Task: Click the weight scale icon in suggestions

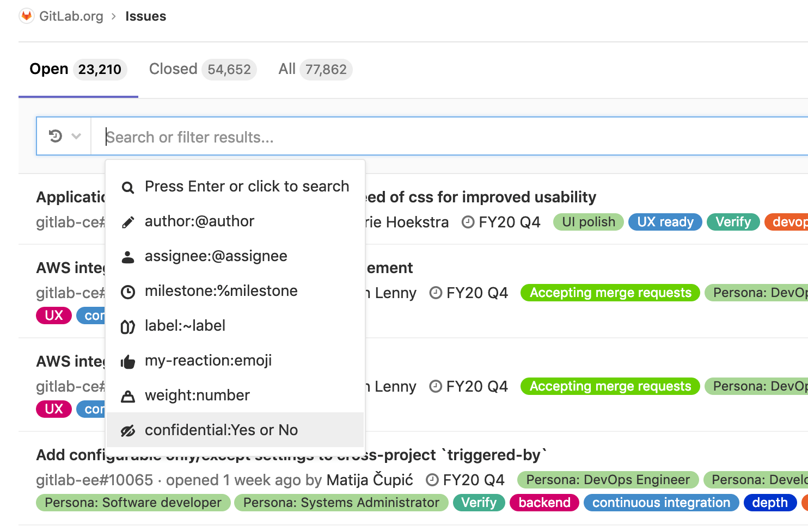Action: click(x=127, y=395)
